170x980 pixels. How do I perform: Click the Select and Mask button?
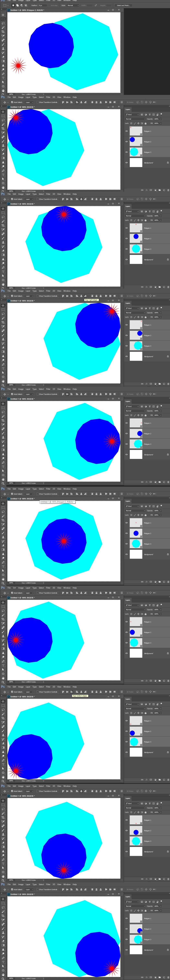(123, 5)
